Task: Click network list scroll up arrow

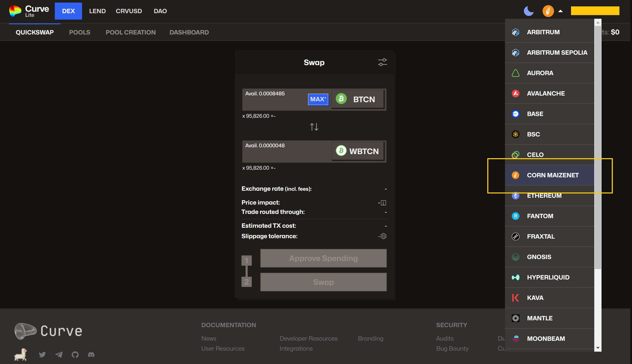Action: [598, 23]
